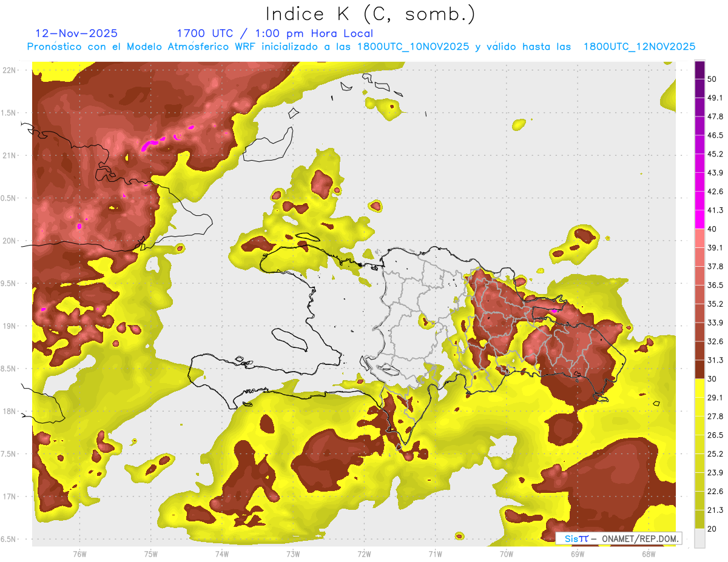Click the "27.8" colorbar value
Screen dimensions: 728x562
point(715,416)
